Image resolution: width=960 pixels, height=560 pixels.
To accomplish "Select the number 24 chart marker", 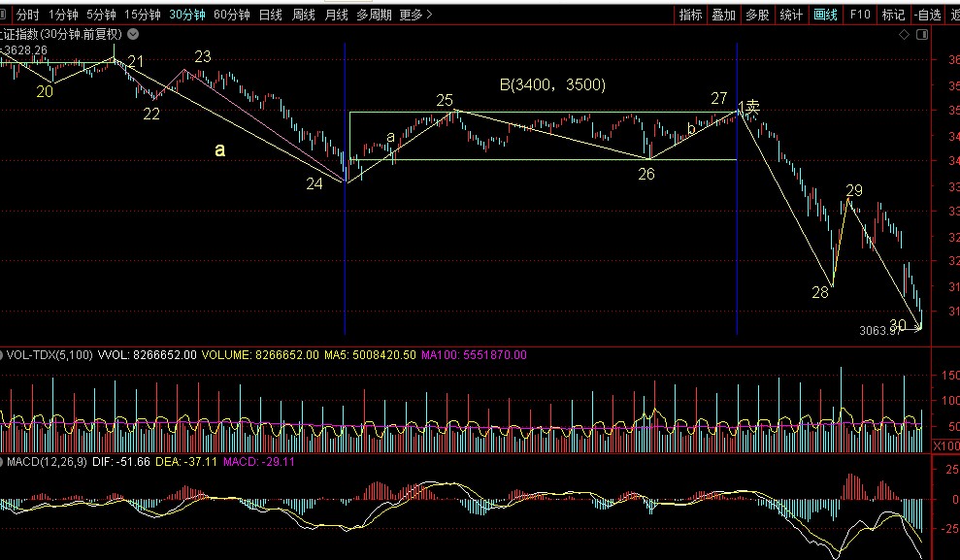I will point(314,183).
